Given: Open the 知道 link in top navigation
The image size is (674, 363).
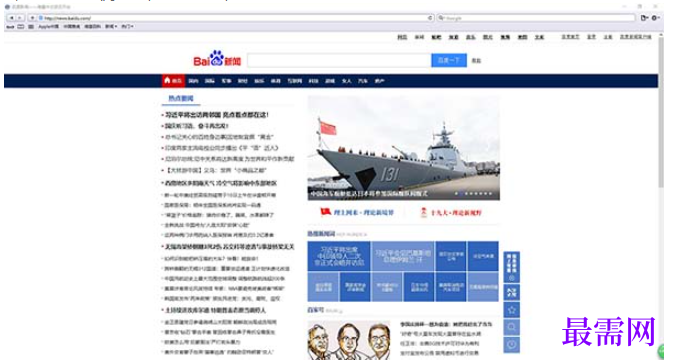Looking at the screenshot, I should coord(453,37).
